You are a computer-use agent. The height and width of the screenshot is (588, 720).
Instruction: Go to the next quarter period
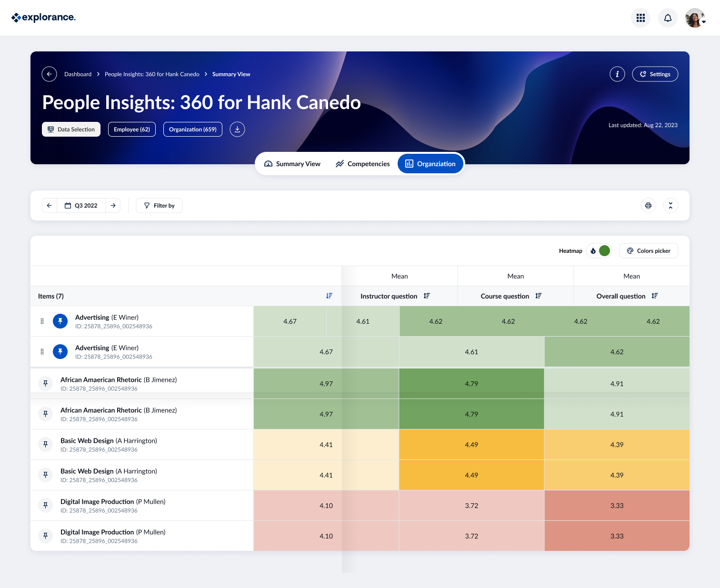tap(113, 206)
